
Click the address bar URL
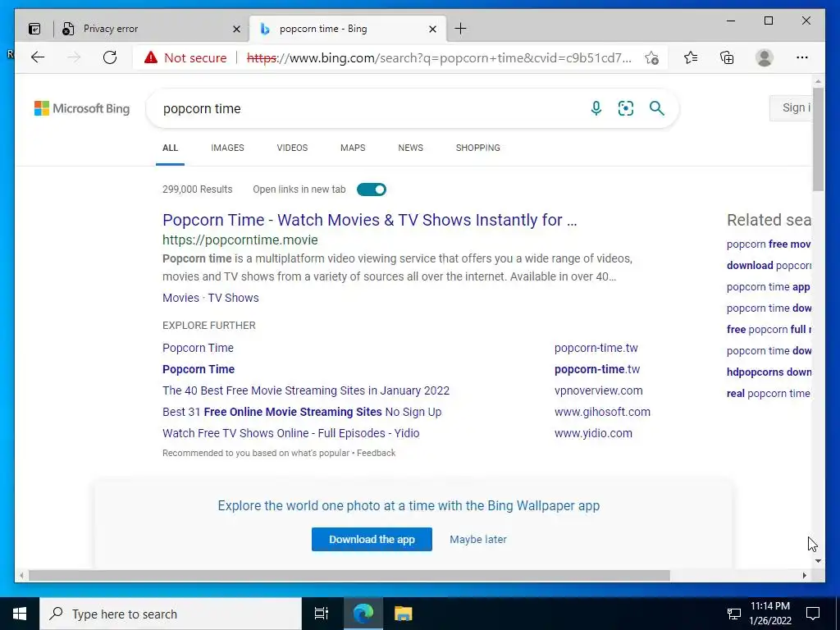pyautogui.click(x=440, y=58)
